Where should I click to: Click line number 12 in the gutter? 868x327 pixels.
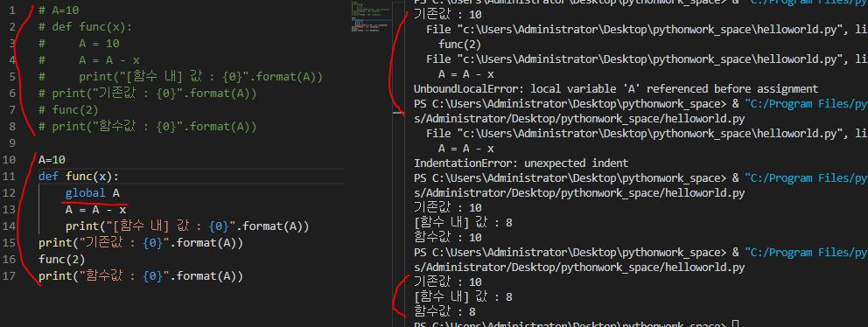(x=10, y=193)
